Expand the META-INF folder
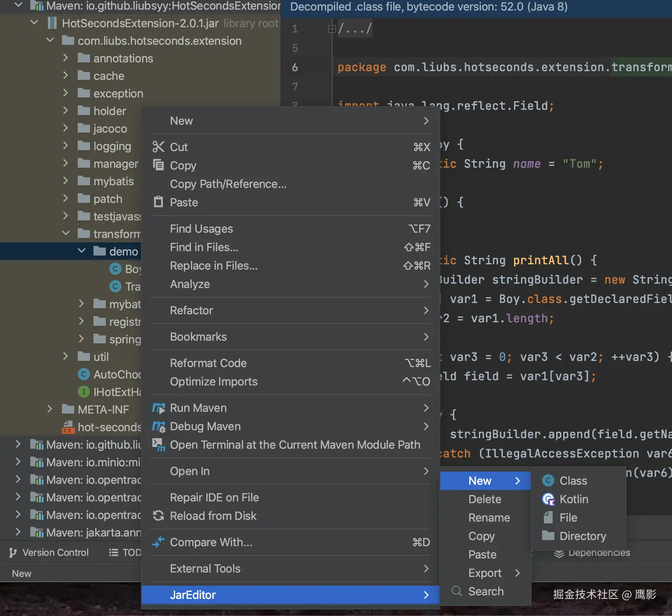Viewport: 672px width, 616px height. coord(50,409)
